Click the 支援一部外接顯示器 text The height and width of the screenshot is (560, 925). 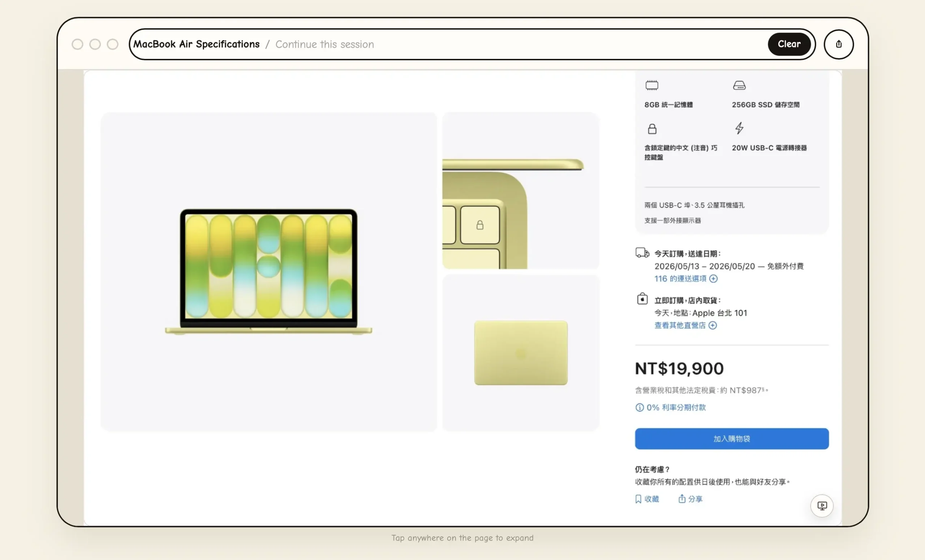pyautogui.click(x=673, y=221)
